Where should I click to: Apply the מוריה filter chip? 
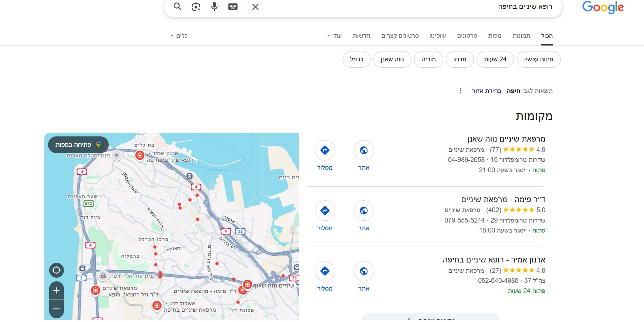point(428,59)
